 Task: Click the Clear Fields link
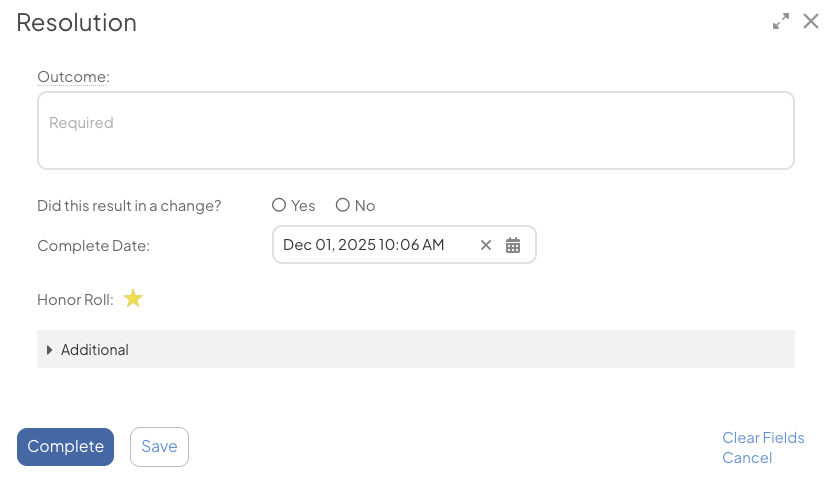(x=763, y=438)
